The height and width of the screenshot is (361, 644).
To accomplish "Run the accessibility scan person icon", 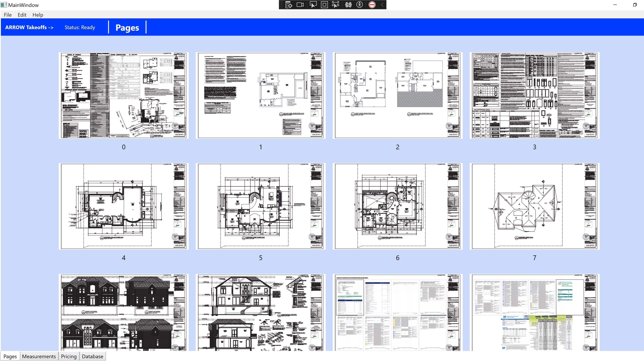I will (359, 5).
